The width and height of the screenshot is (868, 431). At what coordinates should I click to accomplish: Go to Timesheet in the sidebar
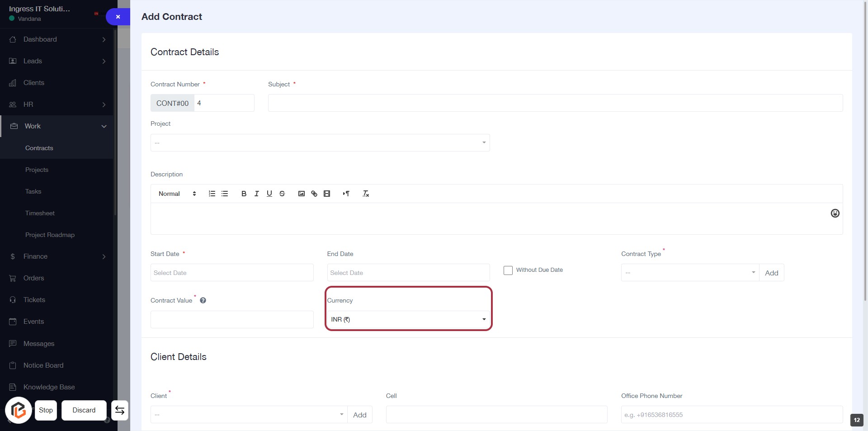click(40, 213)
